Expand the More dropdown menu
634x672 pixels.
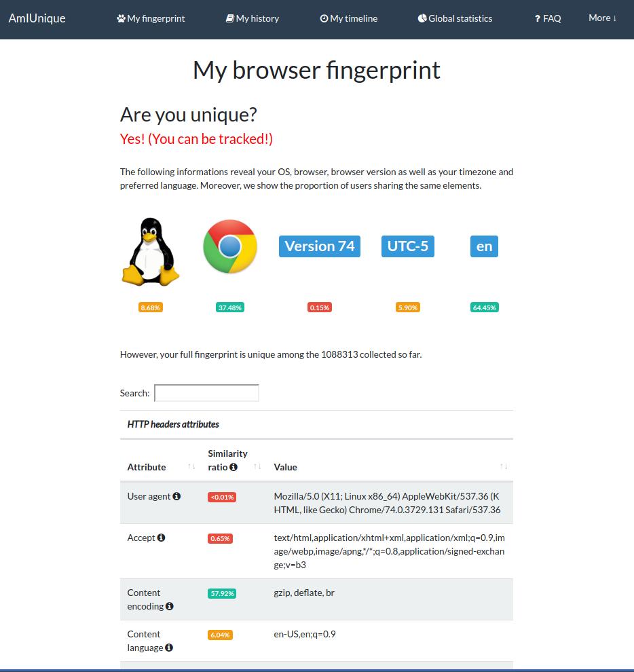click(602, 18)
